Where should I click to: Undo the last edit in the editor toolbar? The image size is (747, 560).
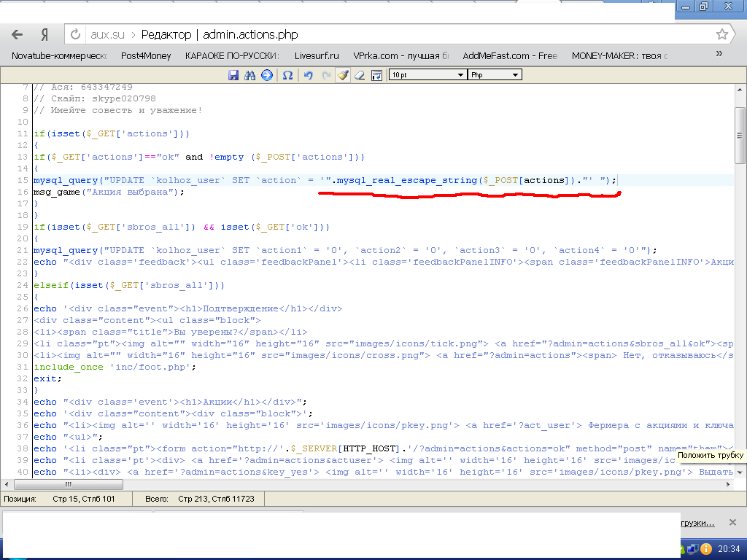pyautogui.click(x=308, y=75)
